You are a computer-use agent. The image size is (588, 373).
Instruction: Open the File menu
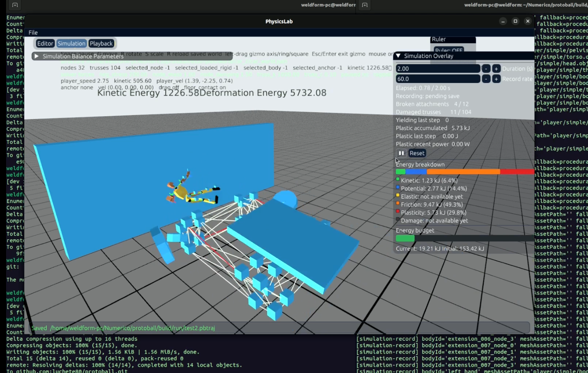click(33, 33)
